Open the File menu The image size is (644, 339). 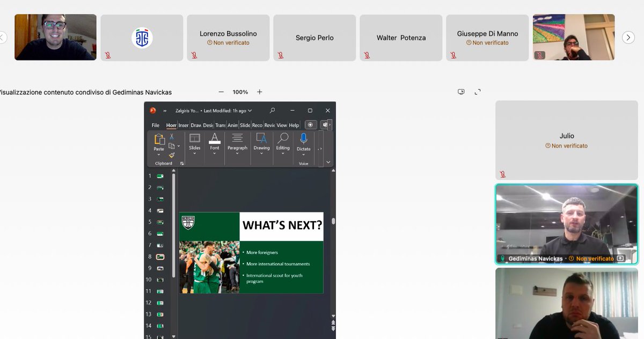(156, 126)
